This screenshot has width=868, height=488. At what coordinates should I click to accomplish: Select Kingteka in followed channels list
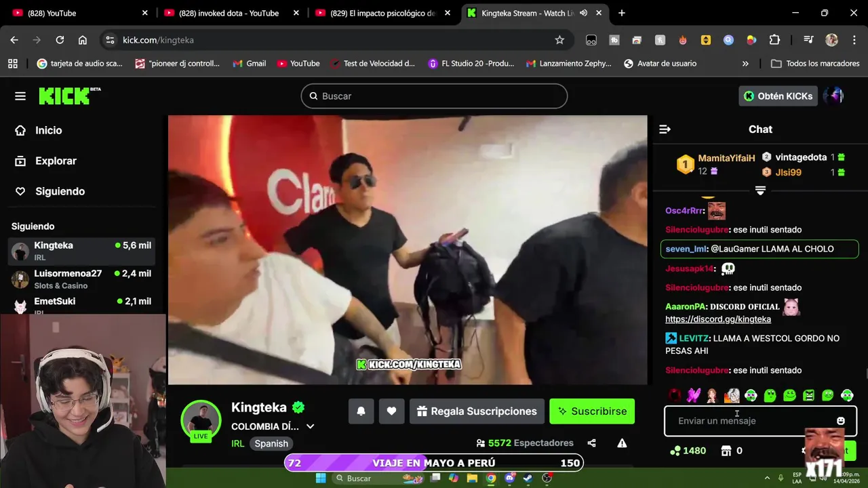83,251
